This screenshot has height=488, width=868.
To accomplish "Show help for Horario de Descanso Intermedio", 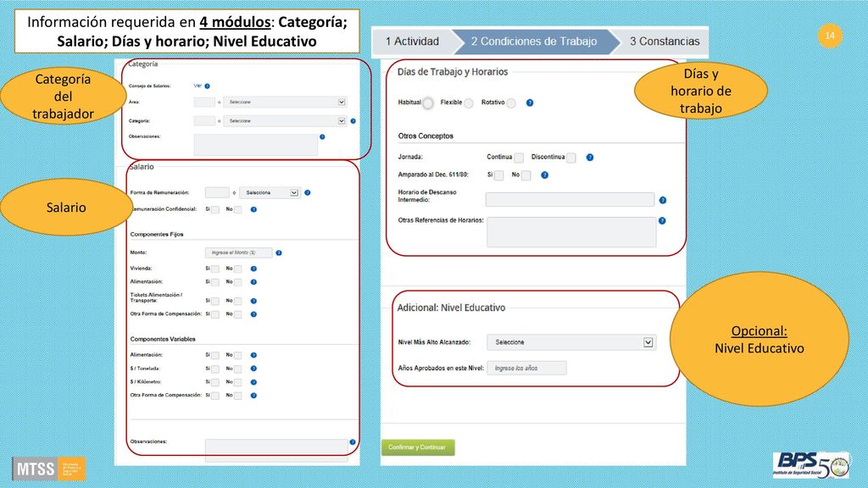I will [663, 200].
